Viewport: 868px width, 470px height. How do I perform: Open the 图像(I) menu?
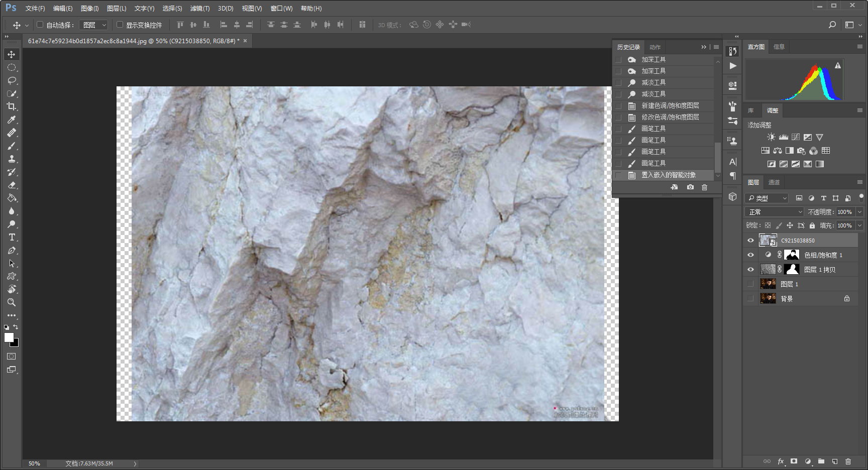coord(90,9)
